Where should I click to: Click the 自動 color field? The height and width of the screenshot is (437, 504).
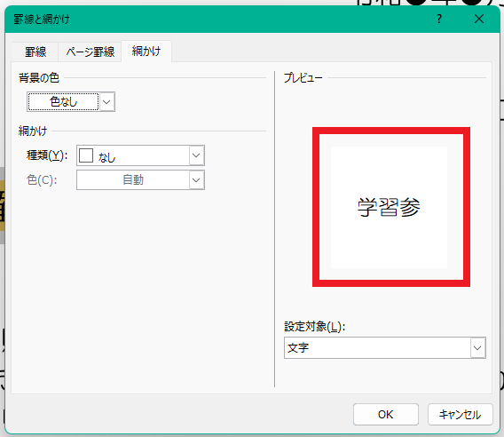click(x=133, y=180)
